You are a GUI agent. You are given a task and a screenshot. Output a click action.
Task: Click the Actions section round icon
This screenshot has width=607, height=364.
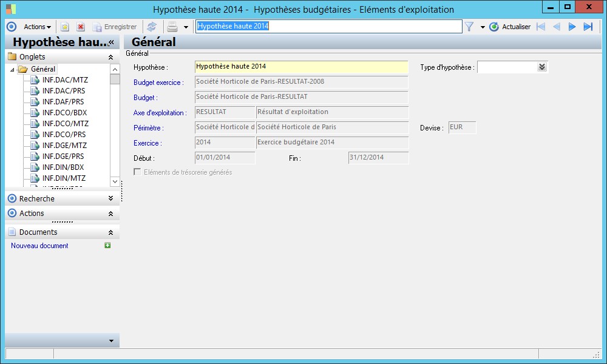[x=12, y=213]
